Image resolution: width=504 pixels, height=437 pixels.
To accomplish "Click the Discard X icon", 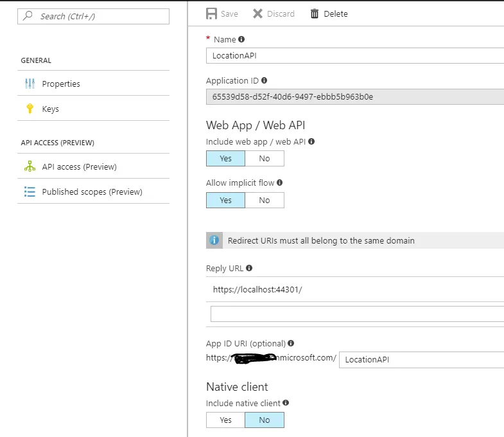I will (257, 13).
